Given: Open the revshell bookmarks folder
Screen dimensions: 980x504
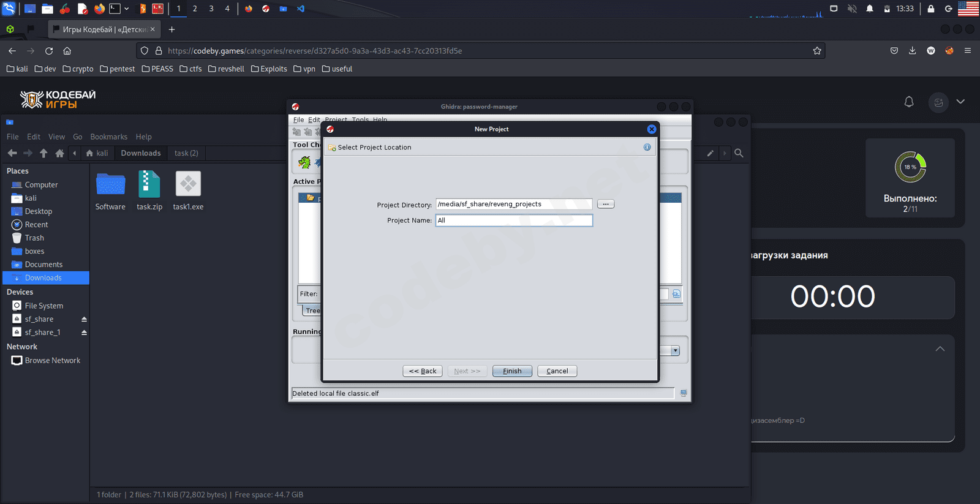Looking at the screenshot, I should (226, 69).
